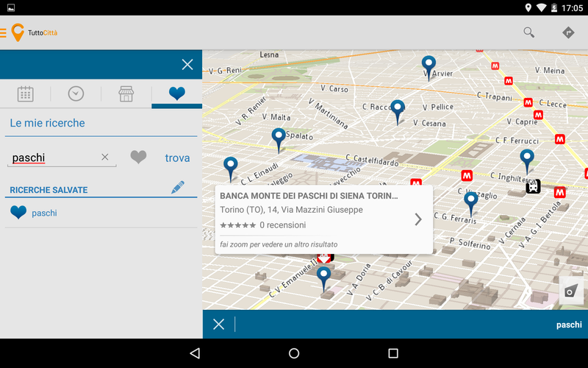Image resolution: width=588 pixels, height=368 pixels.
Task: Open saved search 'paschi'
Action: pos(44,213)
